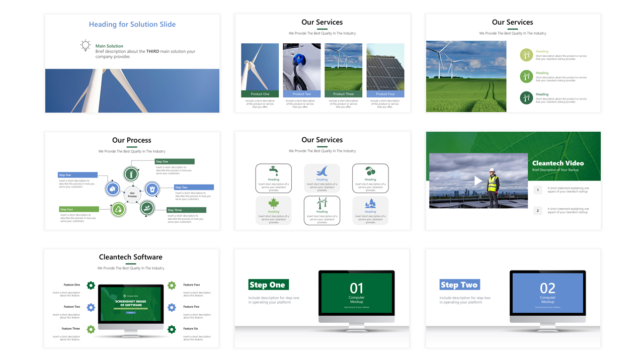Click the Step Five blue process label
Image resolution: width=644 pixels, height=362 pixels.
coord(78,175)
